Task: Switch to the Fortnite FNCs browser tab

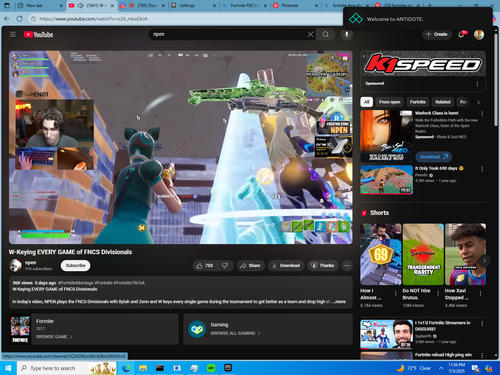Action: (243, 6)
